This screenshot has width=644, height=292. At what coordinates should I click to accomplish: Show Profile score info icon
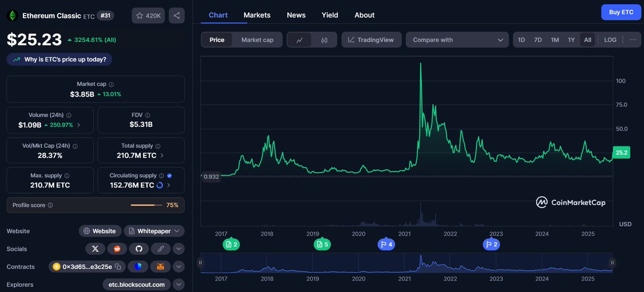point(50,205)
